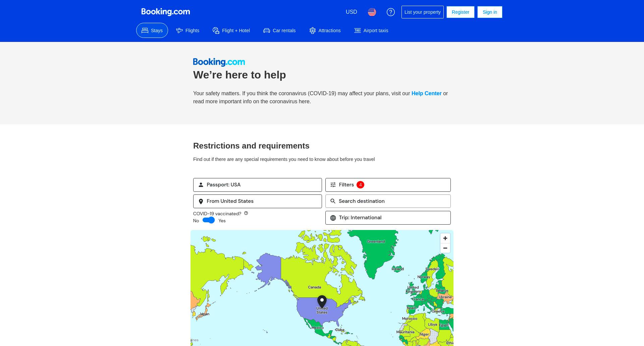Open the Flight + Hotel tab

(231, 31)
